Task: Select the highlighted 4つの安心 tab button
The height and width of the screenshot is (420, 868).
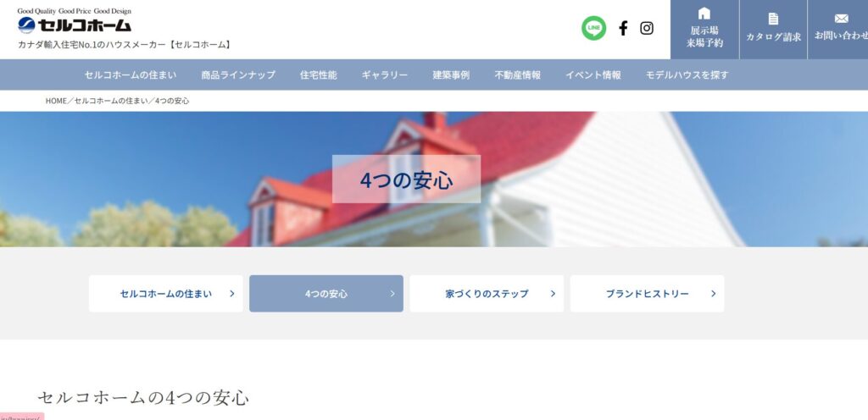Action: (326, 294)
